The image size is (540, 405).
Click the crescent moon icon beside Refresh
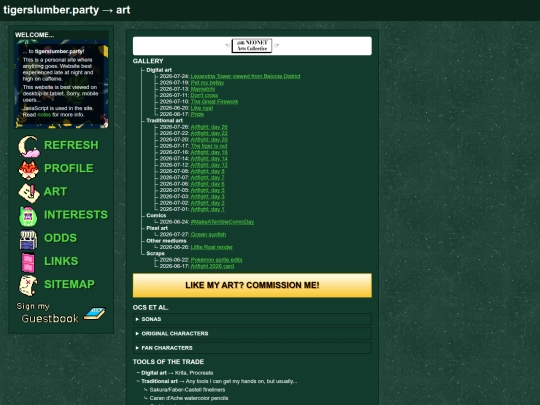pos(29,146)
